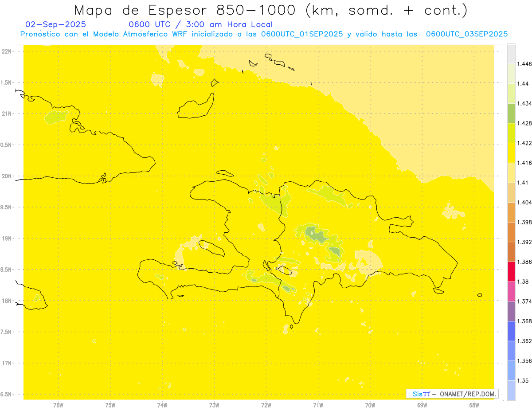Click the color bar value '1.398'
The image size is (532, 411).
coord(525,222)
